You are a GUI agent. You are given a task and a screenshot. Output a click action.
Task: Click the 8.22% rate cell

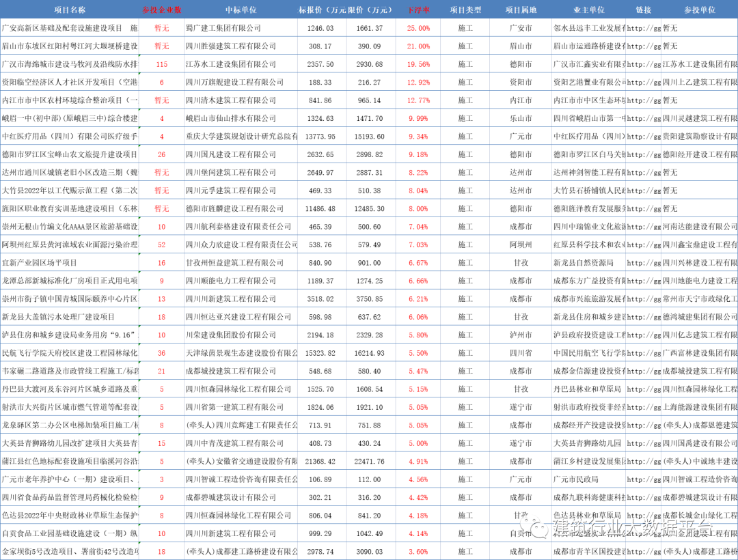point(418,173)
